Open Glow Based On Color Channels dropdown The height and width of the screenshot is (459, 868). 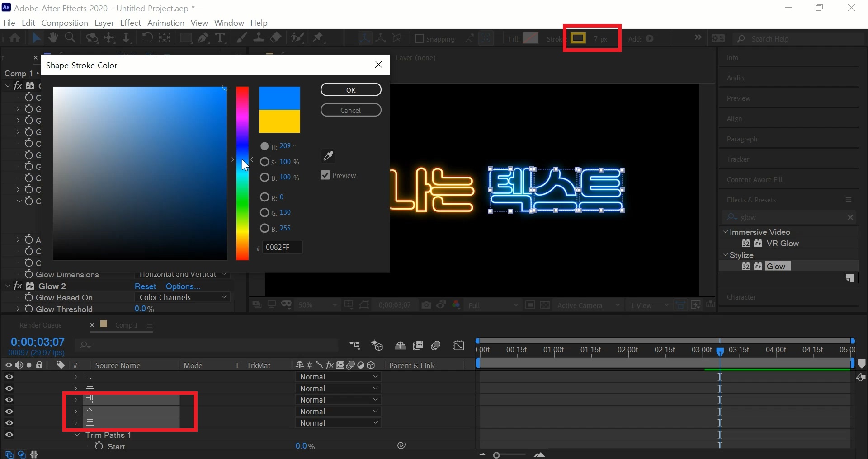[x=183, y=297]
